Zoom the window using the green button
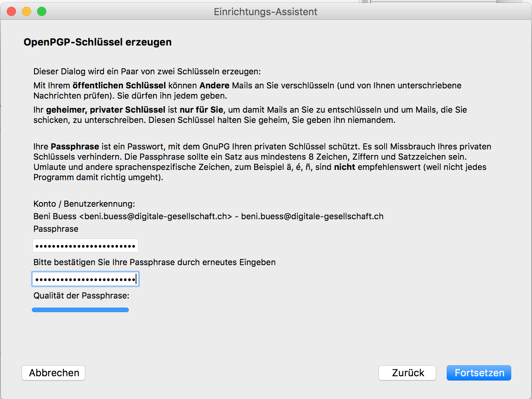Viewport: 532px width, 399px height. (42, 11)
